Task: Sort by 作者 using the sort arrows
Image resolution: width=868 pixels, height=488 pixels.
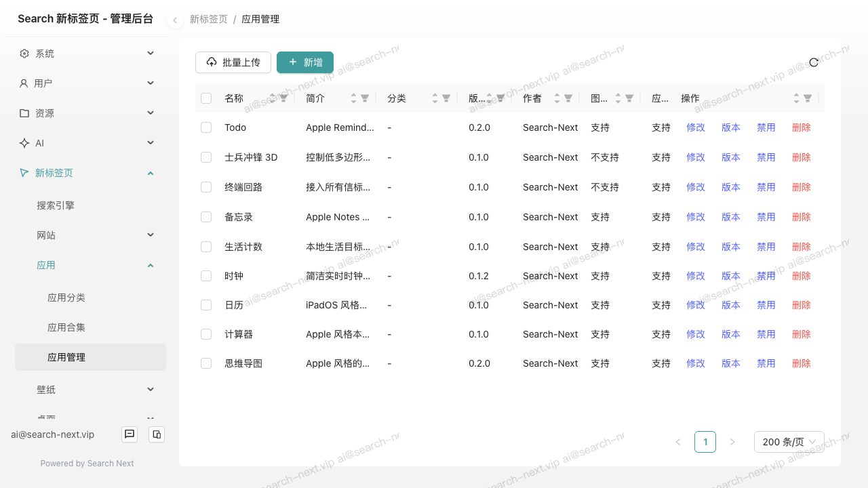Action: click(x=557, y=98)
